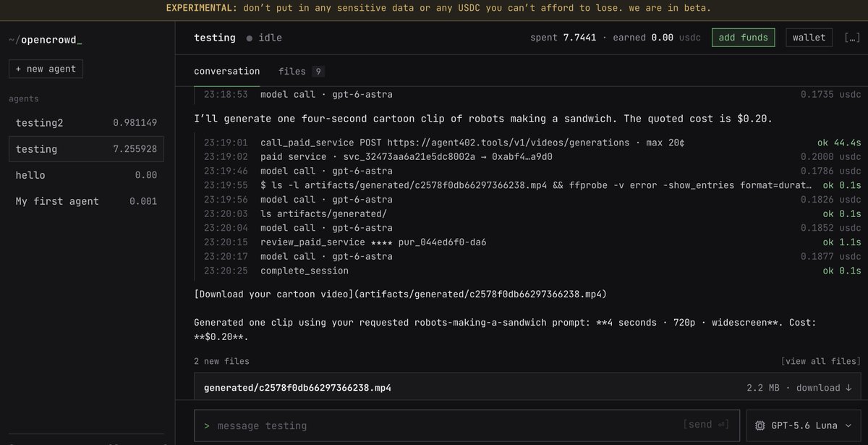Click the 23:20:15 review_paid_service log row
The image size is (868, 445).
point(532,242)
